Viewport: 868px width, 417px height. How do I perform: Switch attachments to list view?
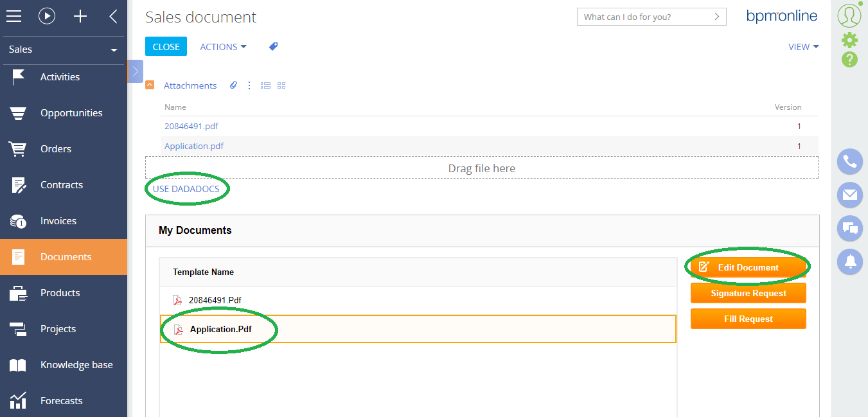point(265,85)
